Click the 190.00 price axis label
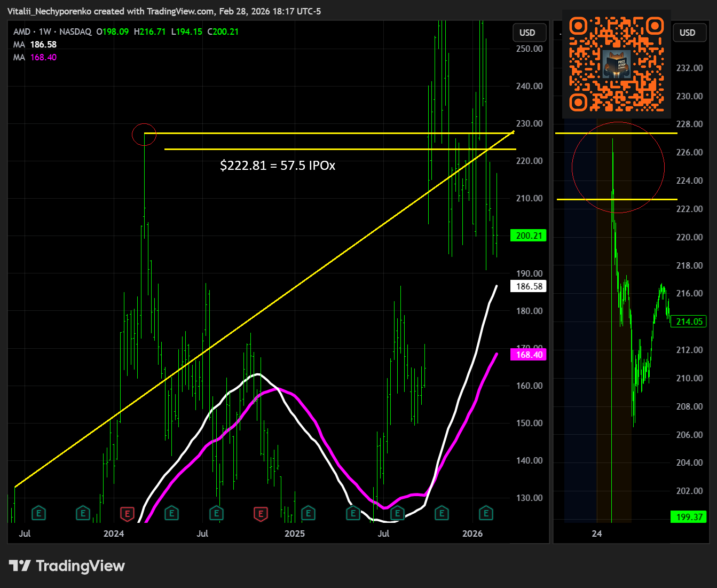 (x=529, y=273)
